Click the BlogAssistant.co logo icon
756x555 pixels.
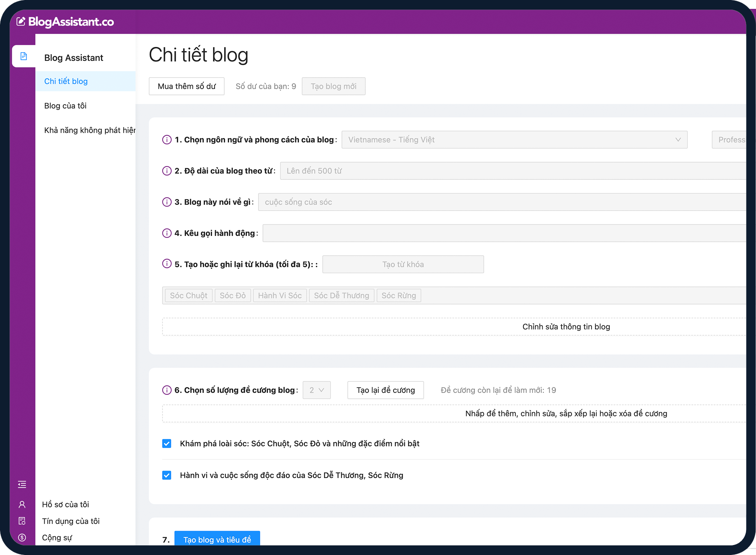pos(21,21)
